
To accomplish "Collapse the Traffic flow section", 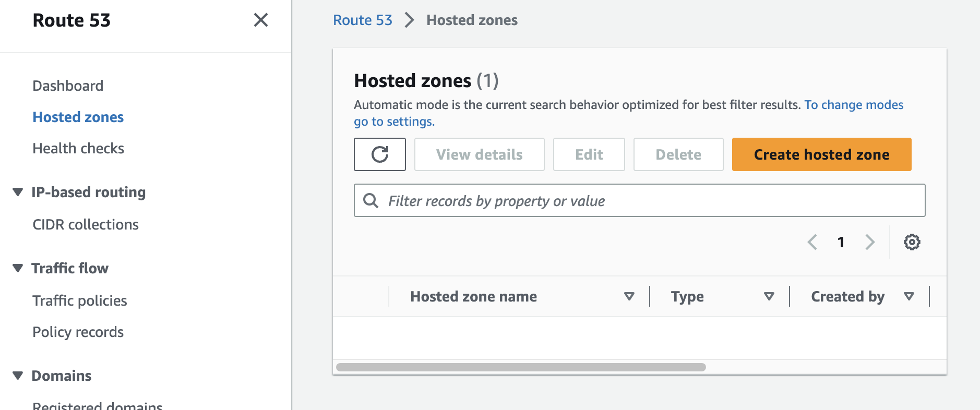I will click(x=18, y=268).
